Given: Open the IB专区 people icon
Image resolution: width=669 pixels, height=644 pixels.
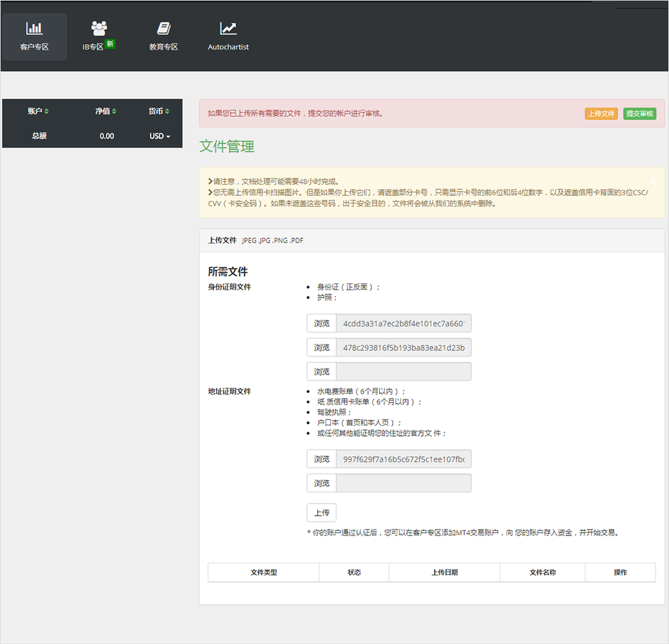Looking at the screenshot, I should coord(99,29).
